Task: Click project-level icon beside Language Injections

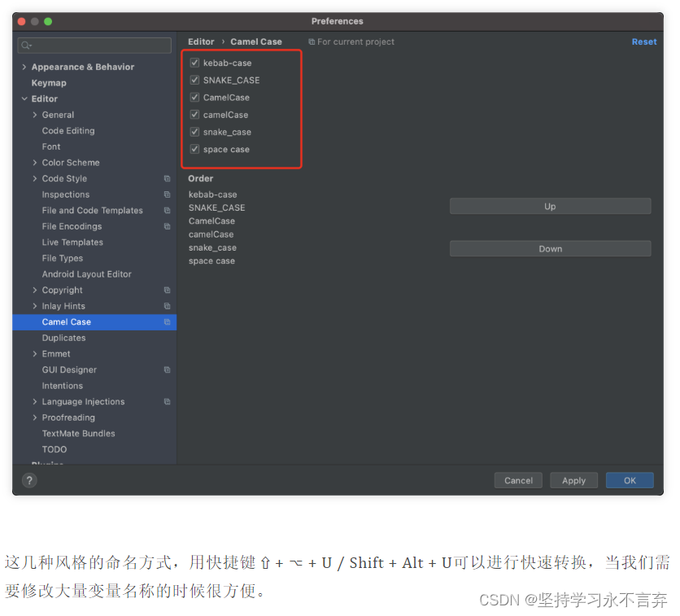Action: (x=167, y=402)
